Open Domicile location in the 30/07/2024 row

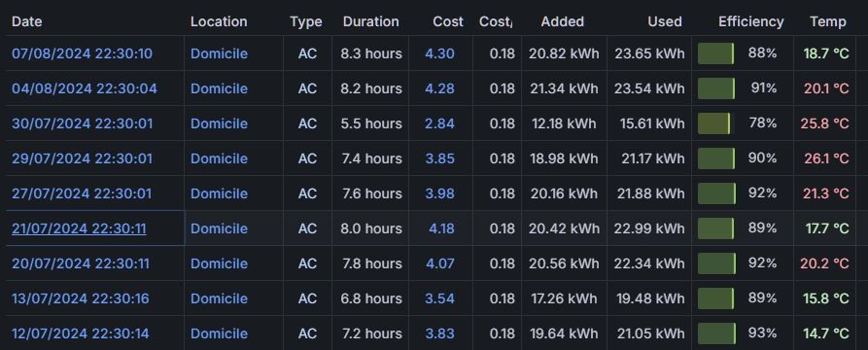(x=220, y=123)
